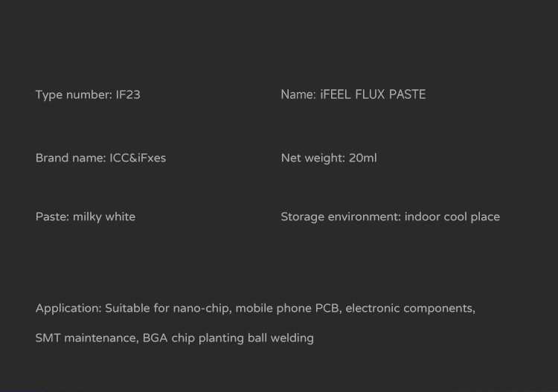
Task: Select the 20ml weight value
Action: 362,158
